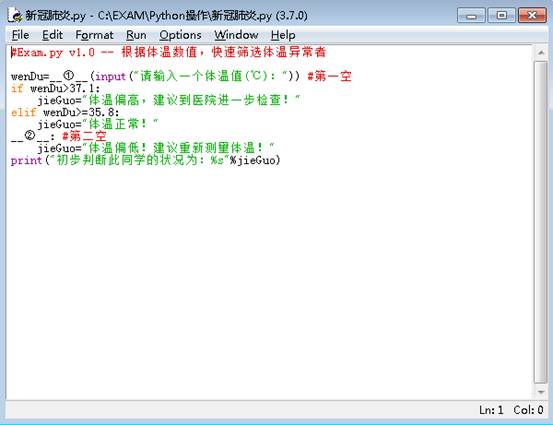Viewport: 553px width, 425px height.
Task: Open the Edit menu
Action: (x=52, y=35)
